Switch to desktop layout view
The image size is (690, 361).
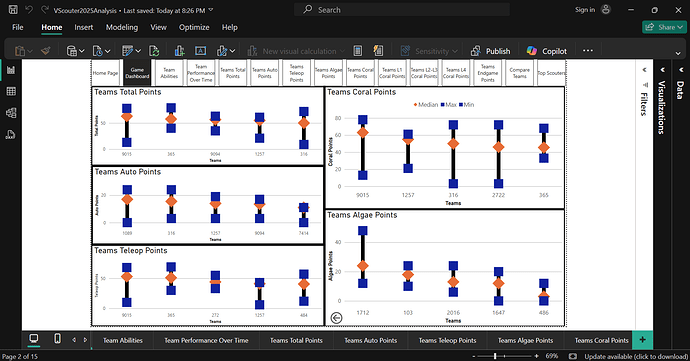click(33, 339)
